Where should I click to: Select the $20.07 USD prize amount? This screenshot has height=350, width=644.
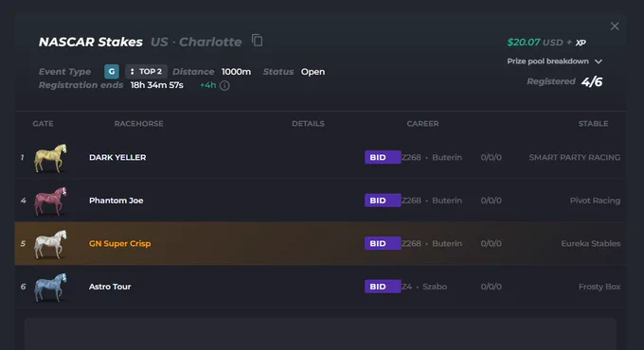pyautogui.click(x=535, y=43)
